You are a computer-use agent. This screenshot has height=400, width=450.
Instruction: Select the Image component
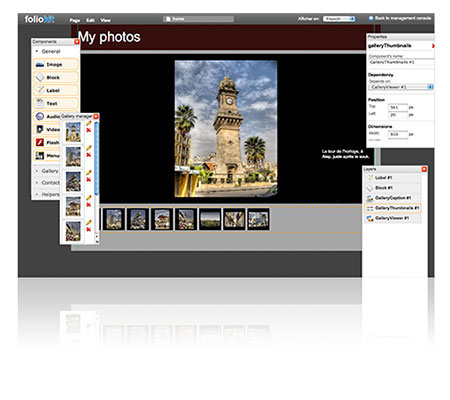pyautogui.click(x=56, y=64)
